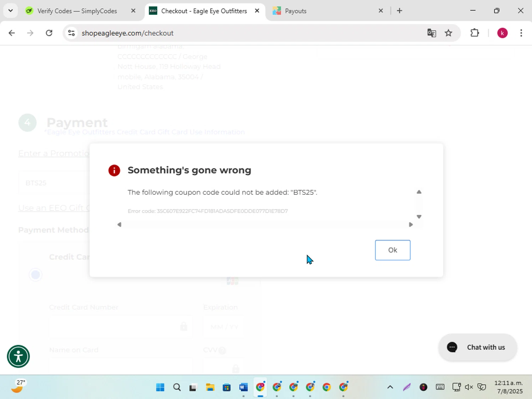Click the Enter a Promotion link
The height and width of the screenshot is (399, 532).
pos(54,153)
